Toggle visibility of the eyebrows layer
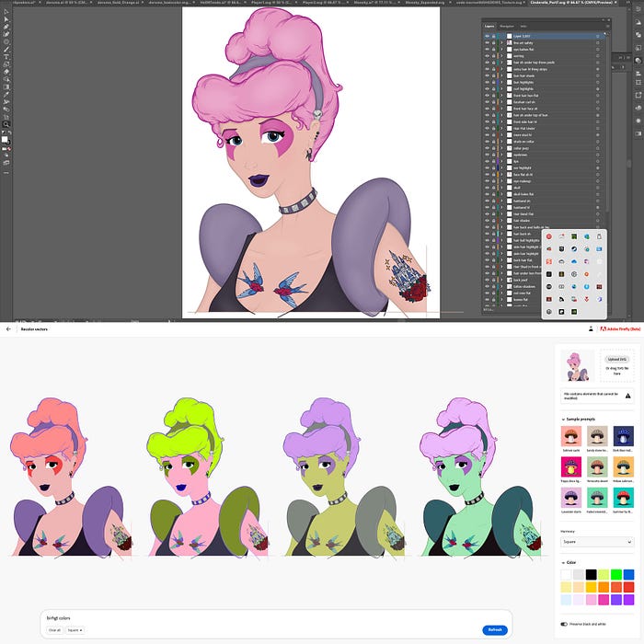The image size is (644, 644). pos(487,155)
